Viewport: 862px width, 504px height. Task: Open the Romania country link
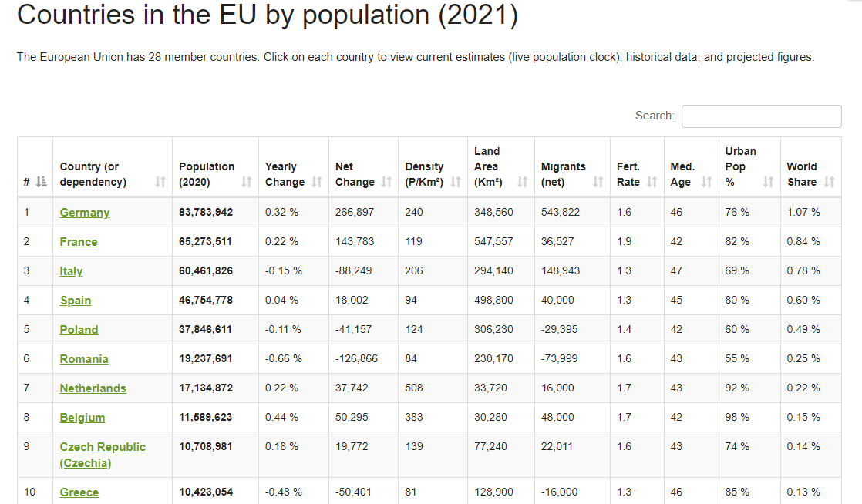coord(83,358)
